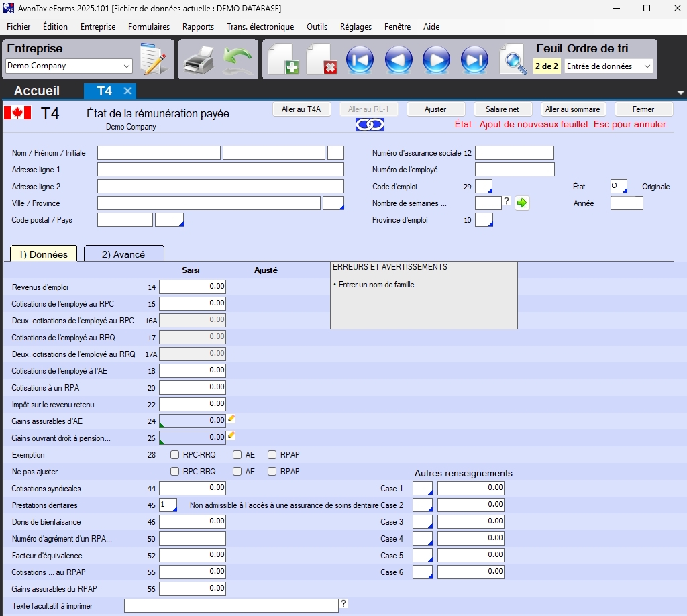Open the Aide menu
687x616 pixels.
point(431,27)
